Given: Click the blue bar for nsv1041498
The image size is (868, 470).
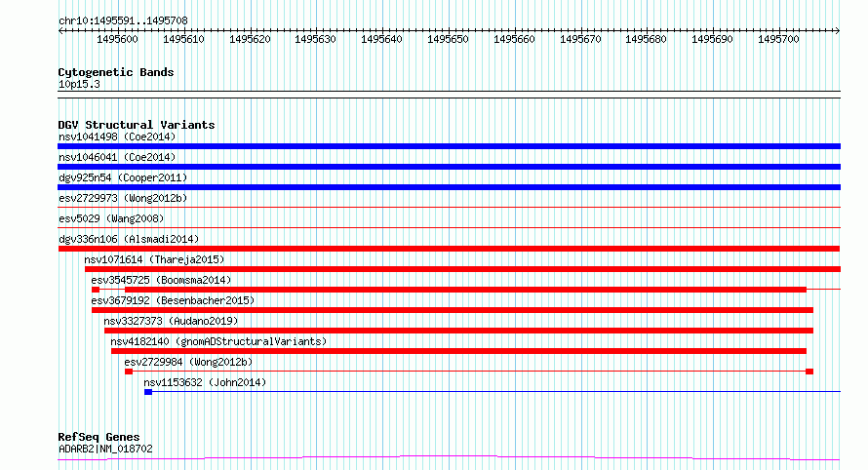Looking at the screenshot, I should (449, 146).
